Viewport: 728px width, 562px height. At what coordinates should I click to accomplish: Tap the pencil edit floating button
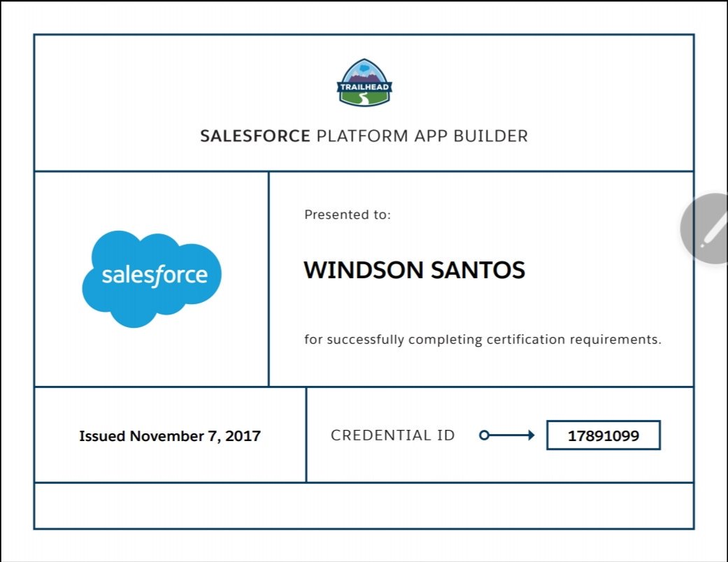[x=706, y=229]
